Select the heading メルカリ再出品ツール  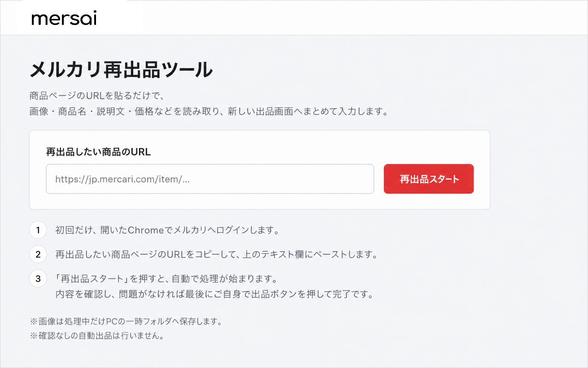pyautogui.click(x=121, y=69)
